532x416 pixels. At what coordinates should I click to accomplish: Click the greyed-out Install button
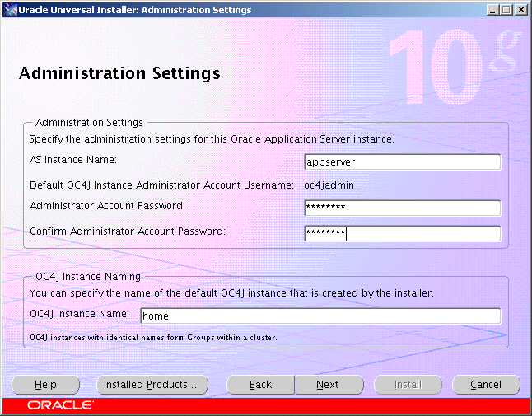click(408, 385)
